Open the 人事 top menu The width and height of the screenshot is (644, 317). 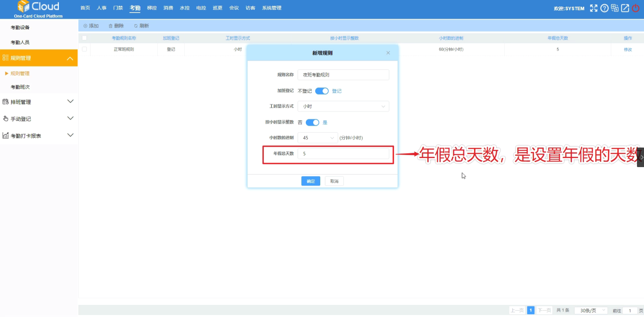point(101,8)
